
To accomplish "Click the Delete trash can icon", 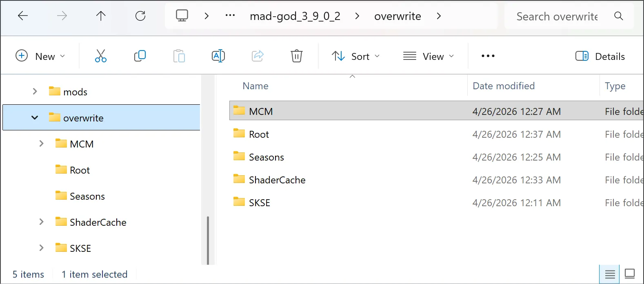I will [296, 56].
